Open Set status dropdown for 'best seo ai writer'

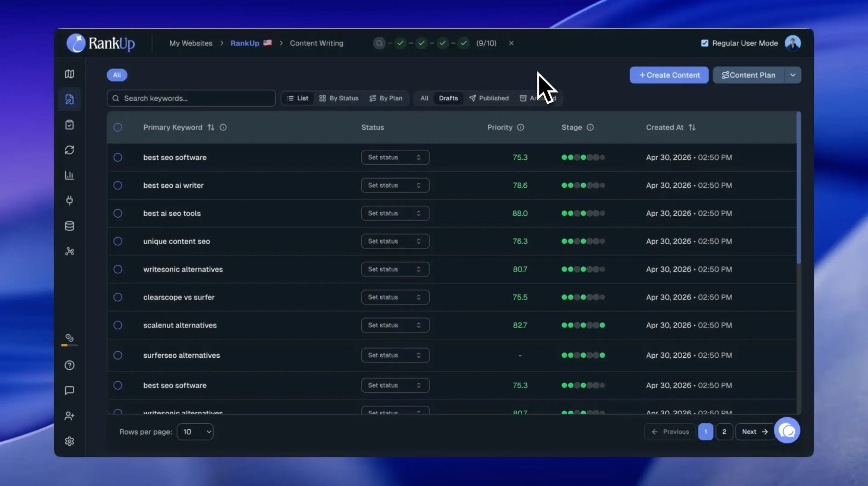click(x=395, y=185)
